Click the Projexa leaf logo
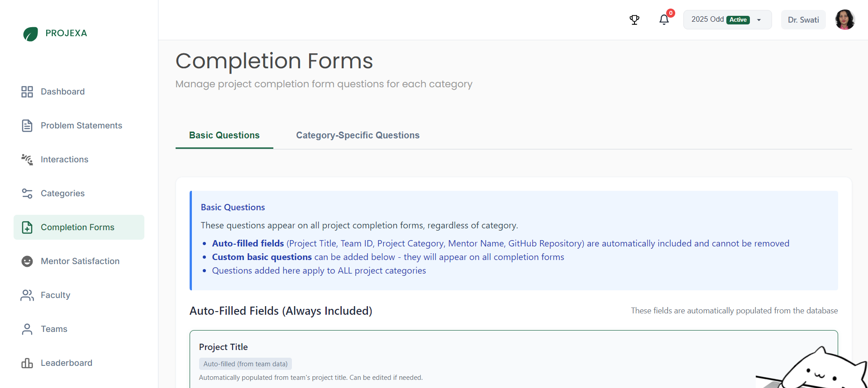The image size is (868, 388). (30, 34)
